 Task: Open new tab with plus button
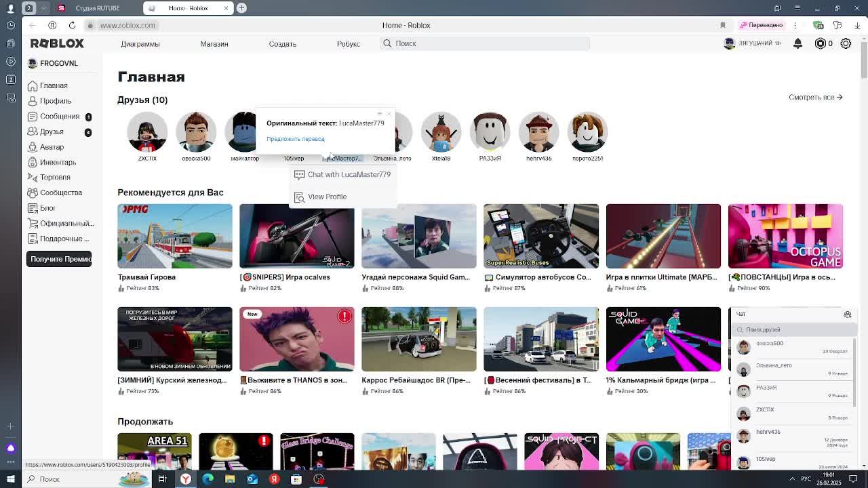[241, 8]
